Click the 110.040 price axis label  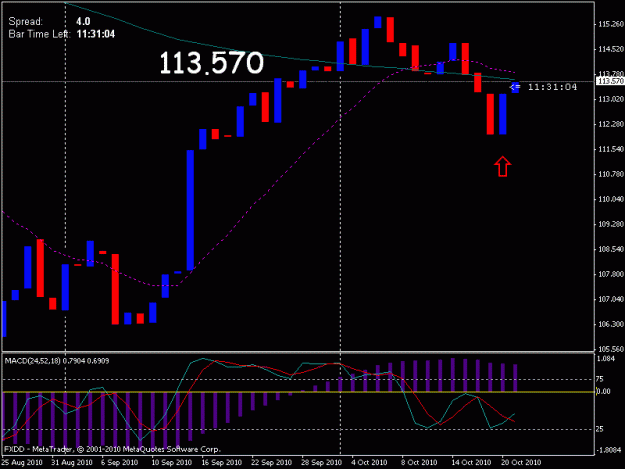coord(611,199)
